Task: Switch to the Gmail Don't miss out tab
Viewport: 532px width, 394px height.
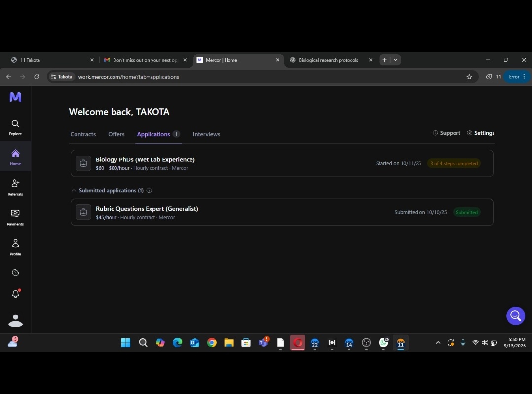Action: pyautogui.click(x=145, y=60)
